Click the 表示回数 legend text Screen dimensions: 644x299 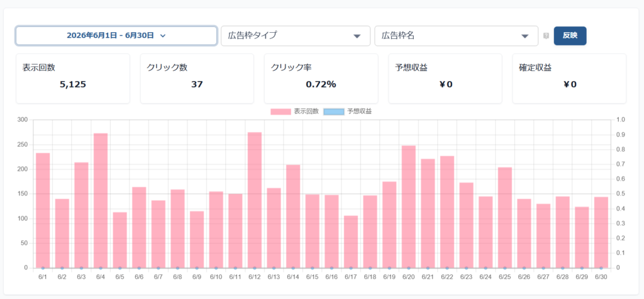(x=306, y=111)
